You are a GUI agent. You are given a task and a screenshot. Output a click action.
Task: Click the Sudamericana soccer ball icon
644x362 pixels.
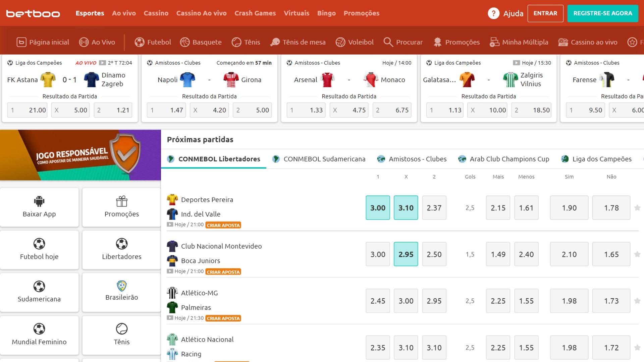coord(39,286)
